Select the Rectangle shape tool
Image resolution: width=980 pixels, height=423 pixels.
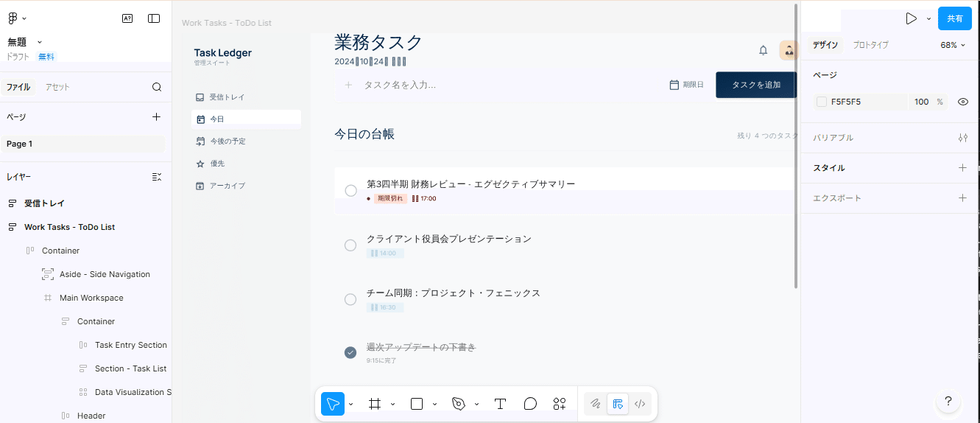(417, 404)
